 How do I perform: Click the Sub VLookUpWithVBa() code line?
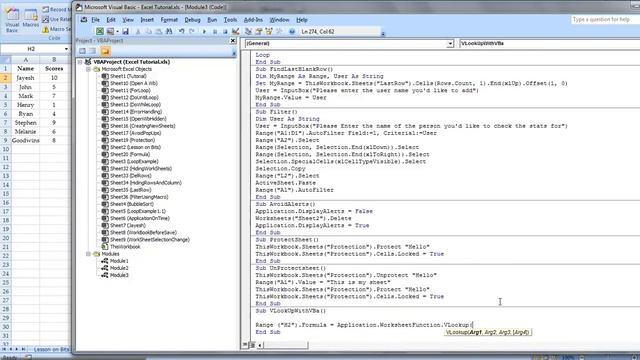[x=291, y=311]
